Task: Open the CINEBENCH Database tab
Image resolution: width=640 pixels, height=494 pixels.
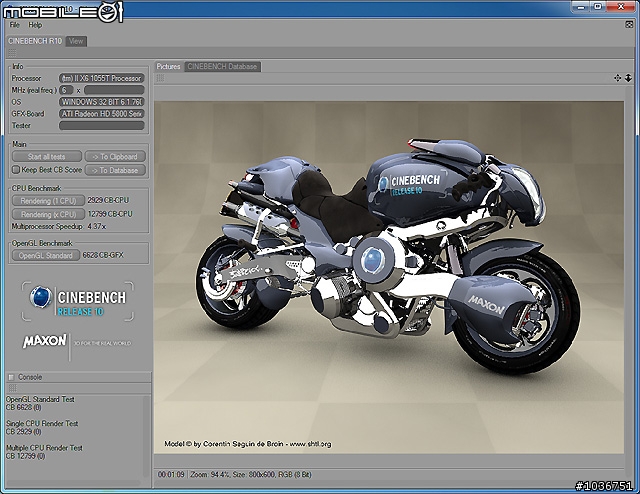Action: pos(222,67)
